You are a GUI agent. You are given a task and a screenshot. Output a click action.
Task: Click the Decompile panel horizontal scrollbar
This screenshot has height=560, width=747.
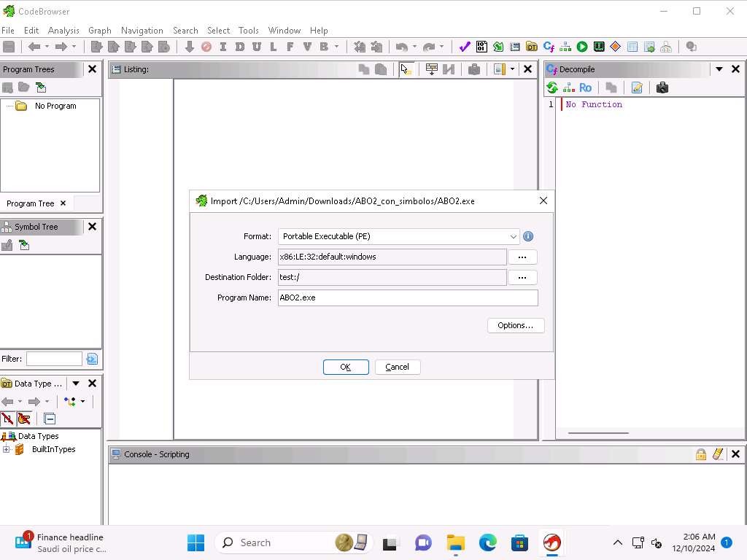coord(598,433)
